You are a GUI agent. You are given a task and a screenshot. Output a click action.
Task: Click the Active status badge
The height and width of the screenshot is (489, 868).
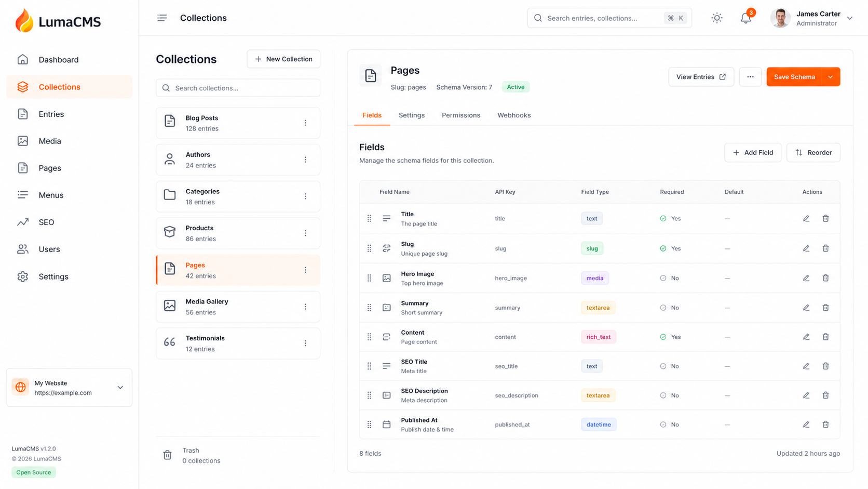[x=516, y=87]
